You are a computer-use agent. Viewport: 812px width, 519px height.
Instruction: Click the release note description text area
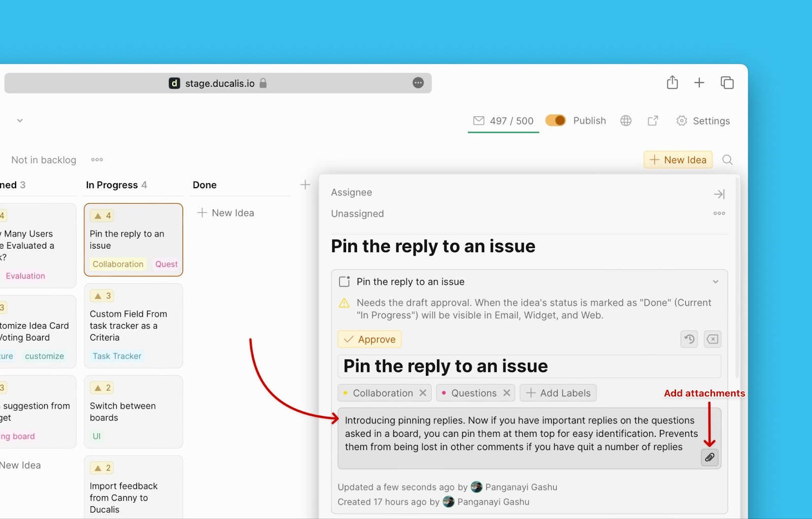click(x=518, y=434)
